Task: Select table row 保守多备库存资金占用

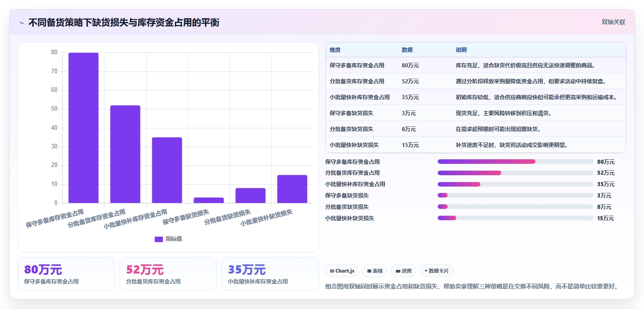Action: point(476,66)
